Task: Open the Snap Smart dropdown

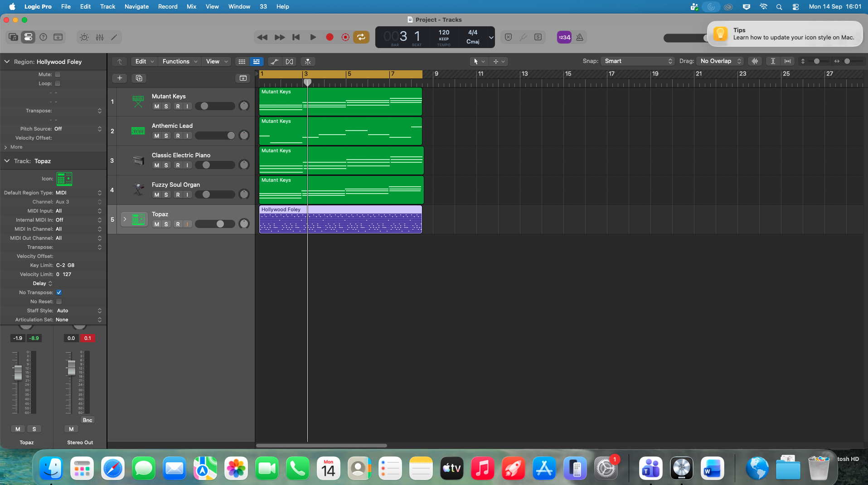Action: tap(638, 61)
